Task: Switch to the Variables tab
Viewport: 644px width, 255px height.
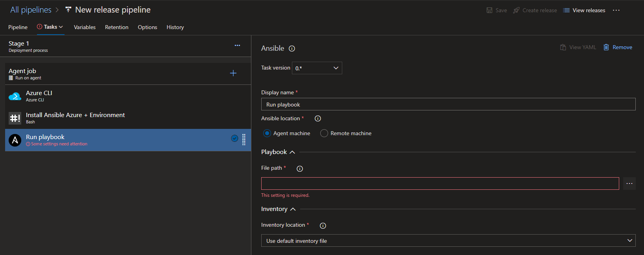Action: (x=85, y=27)
